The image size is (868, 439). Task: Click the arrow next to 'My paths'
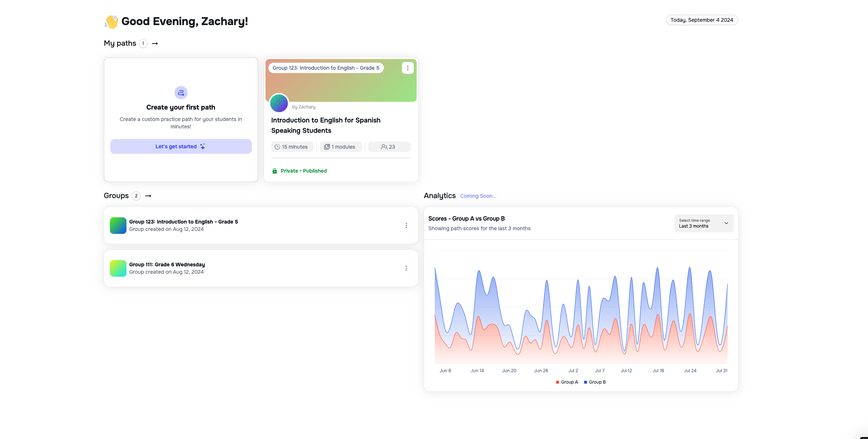[155, 43]
